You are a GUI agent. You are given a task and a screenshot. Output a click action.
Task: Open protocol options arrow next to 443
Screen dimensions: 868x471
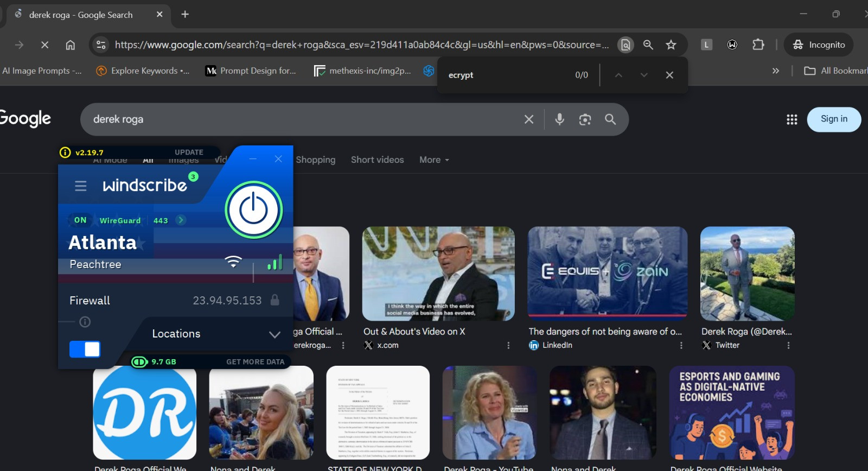click(181, 220)
